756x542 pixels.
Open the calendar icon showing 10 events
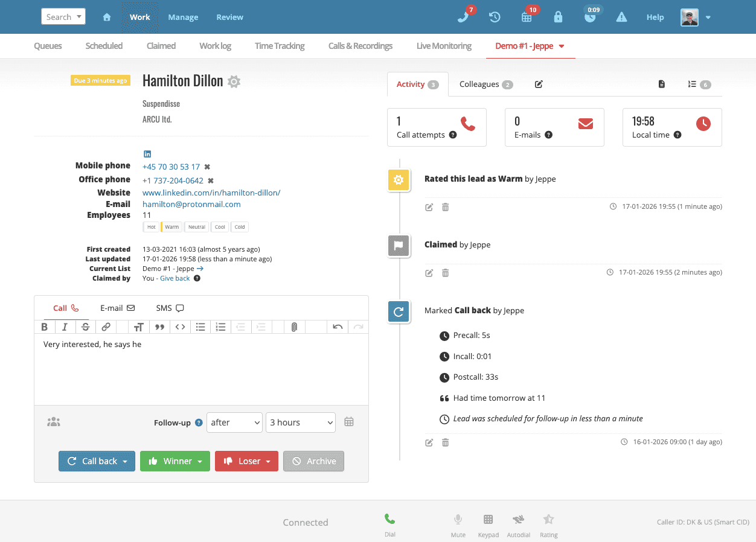click(x=527, y=18)
